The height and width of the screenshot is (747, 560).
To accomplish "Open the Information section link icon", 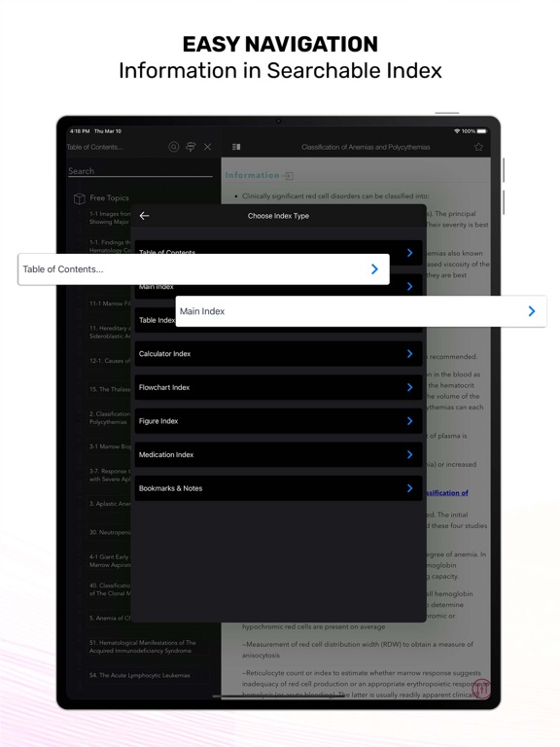I will [288, 176].
